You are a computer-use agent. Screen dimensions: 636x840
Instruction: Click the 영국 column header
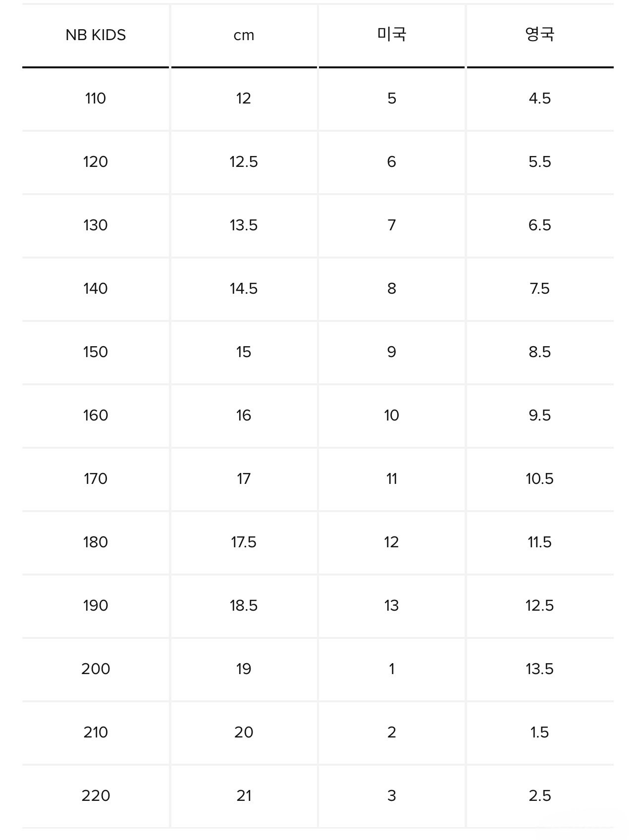(x=540, y=35)
